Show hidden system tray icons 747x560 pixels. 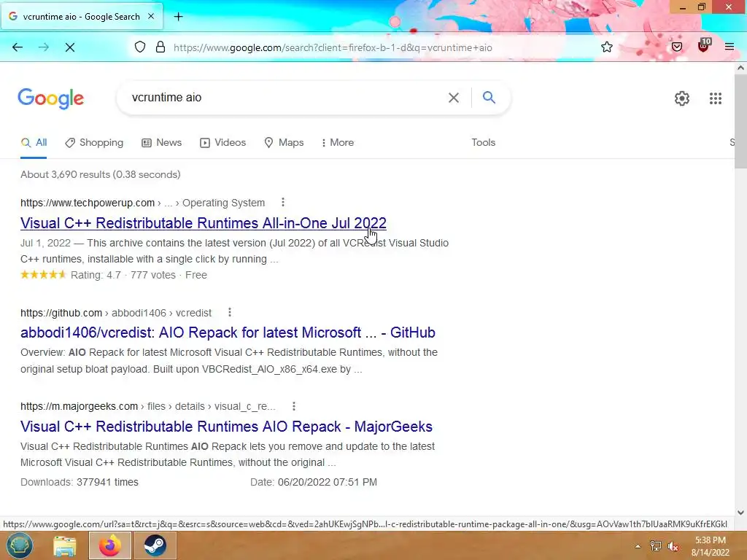[x=638, y=546]
